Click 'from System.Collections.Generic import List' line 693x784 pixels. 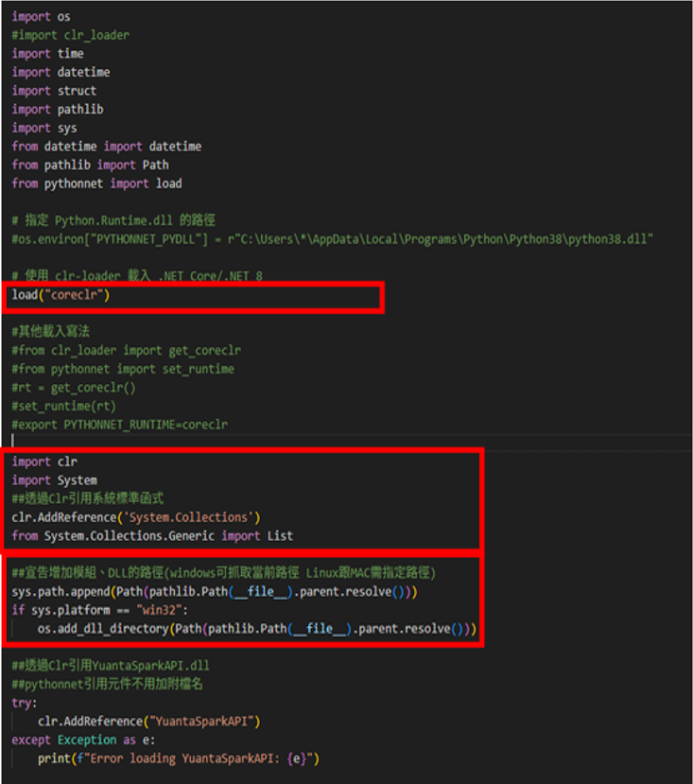pos(152,536)
